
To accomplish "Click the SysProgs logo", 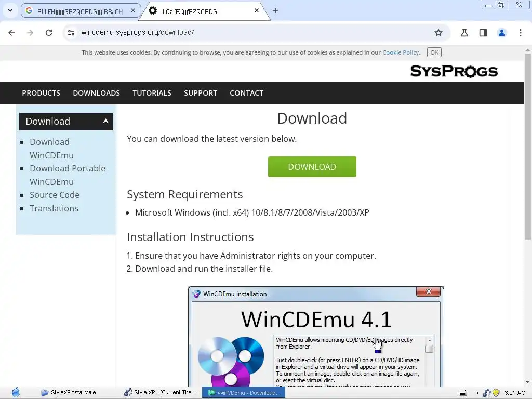I will pyautogui.click(x=454, y=71).
